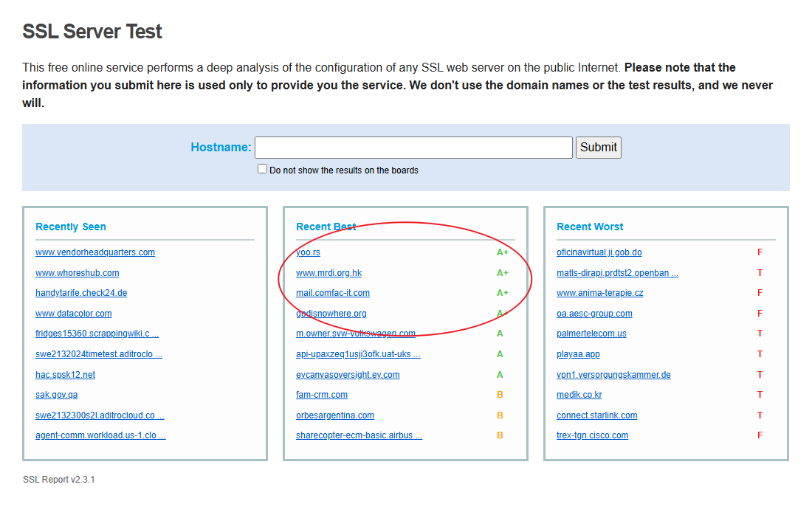Click the Hostname input field
Screen dimensions: 812x521
tap(413, 148)
